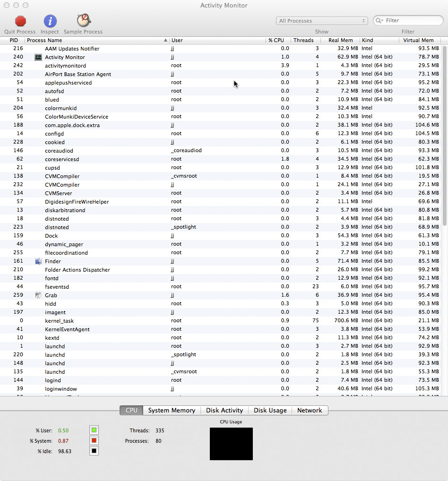Click the green % User color swatch
448x481 pixels.
(x=94, y=430)
